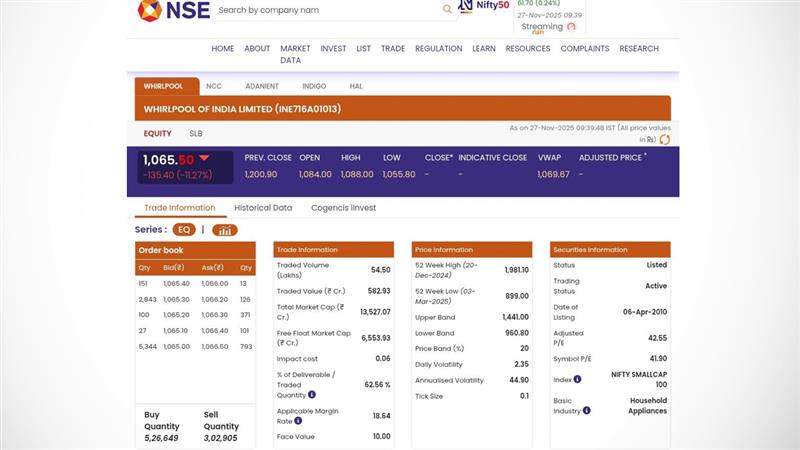Open the chart icon next to Series
Screen dimensions: 800x450
point(225,230)
